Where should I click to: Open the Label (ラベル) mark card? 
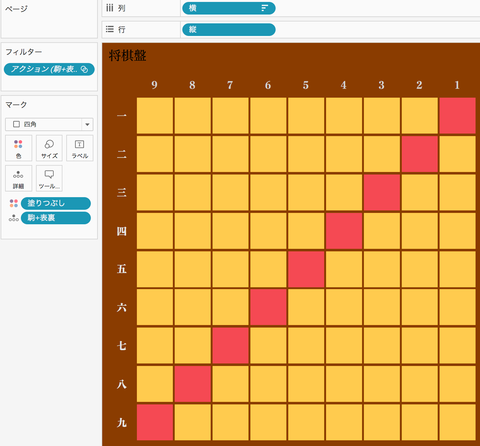[80, 148]
